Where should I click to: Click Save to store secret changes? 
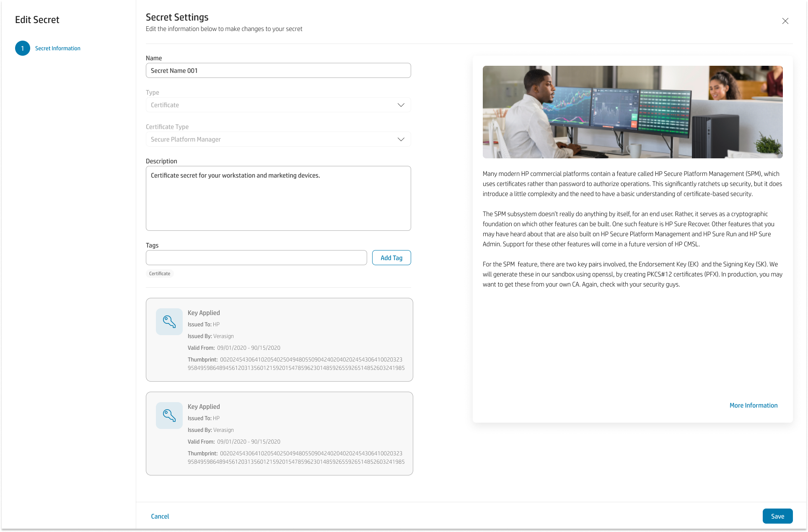[x=777, y=516]
